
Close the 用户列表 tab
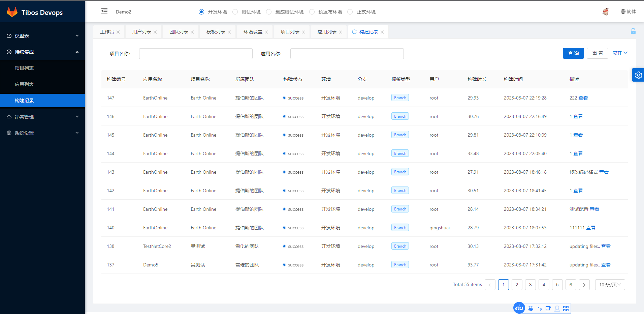click(155, 32)
